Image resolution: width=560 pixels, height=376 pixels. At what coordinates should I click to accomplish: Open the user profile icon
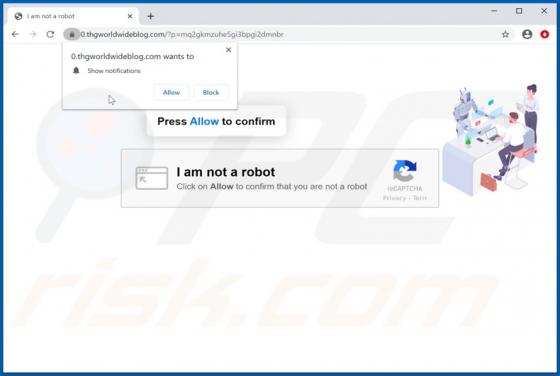[527, 34]
